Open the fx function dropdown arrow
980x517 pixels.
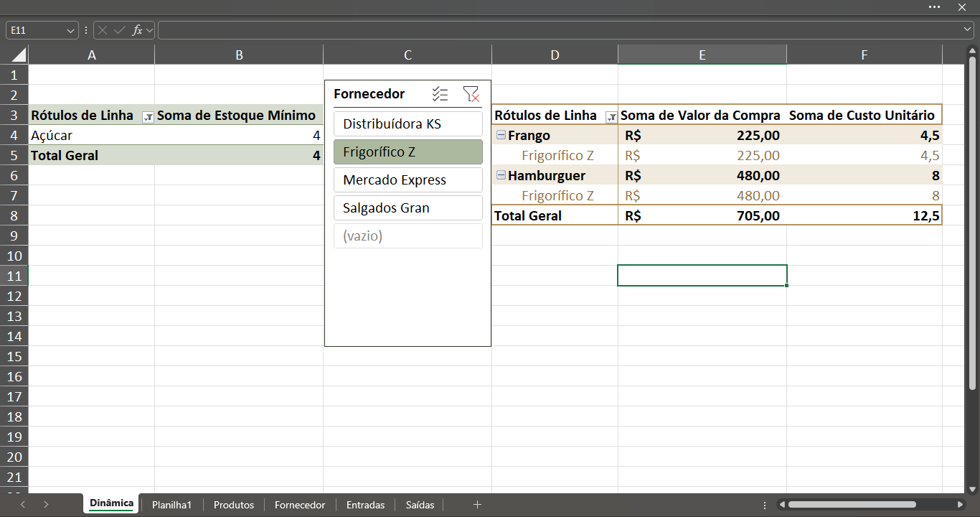tap(149, 31)
